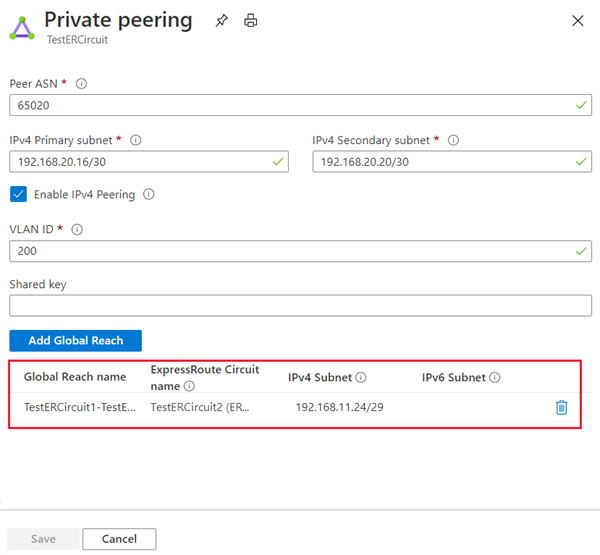This screenshot has width=600, height=555.
Task: Click TestERCircuit subtitle text
Action: click(77, 39)
